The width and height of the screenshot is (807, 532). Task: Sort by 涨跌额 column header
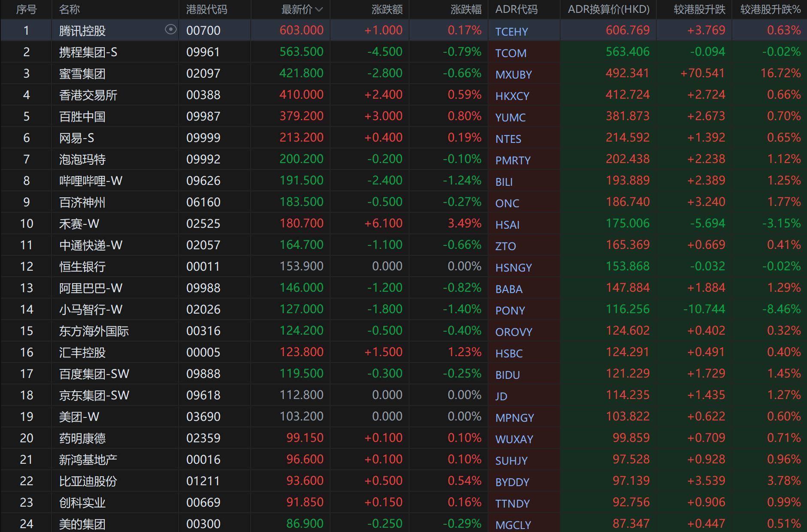[387, 9]
